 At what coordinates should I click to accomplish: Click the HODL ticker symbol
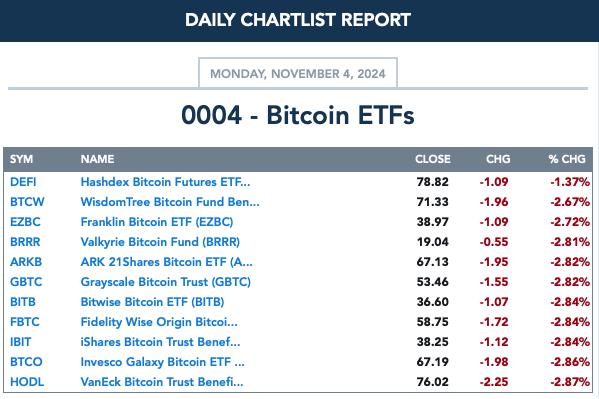(x=27, y=382)
